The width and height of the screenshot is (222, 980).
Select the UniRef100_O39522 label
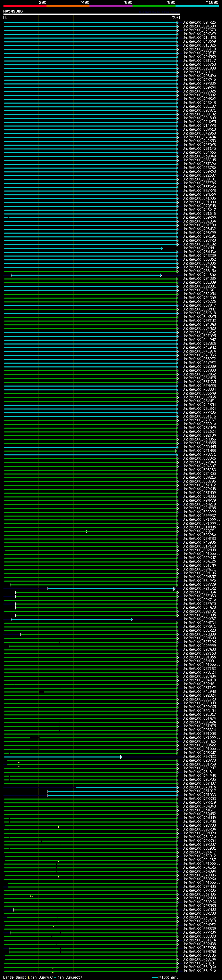pos(199,745)
